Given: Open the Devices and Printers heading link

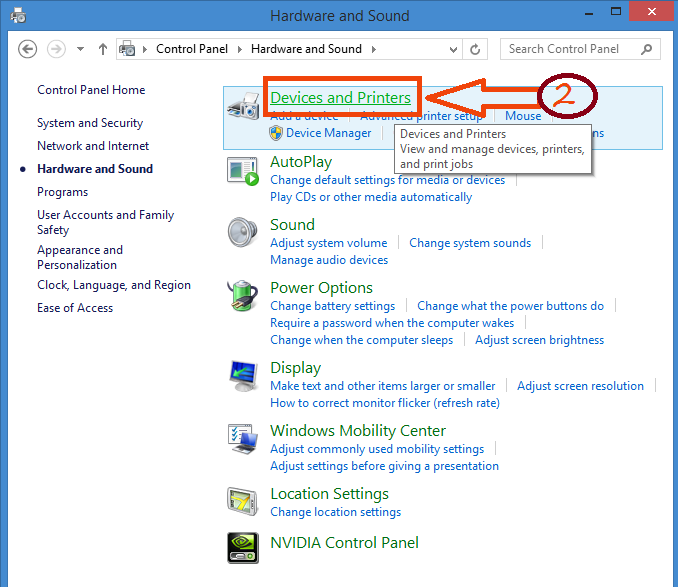Looking at the screenshot, I should coord(340,98).
